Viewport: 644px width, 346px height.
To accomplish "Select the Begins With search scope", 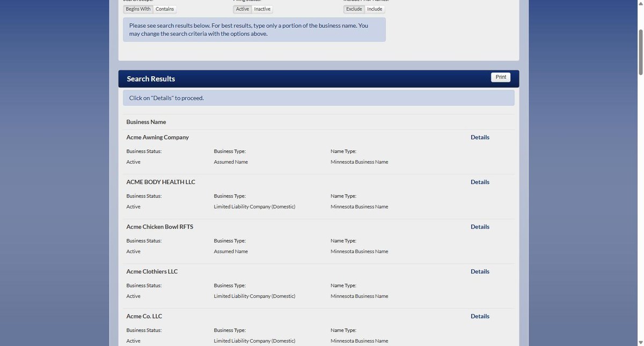I will 138,9.
